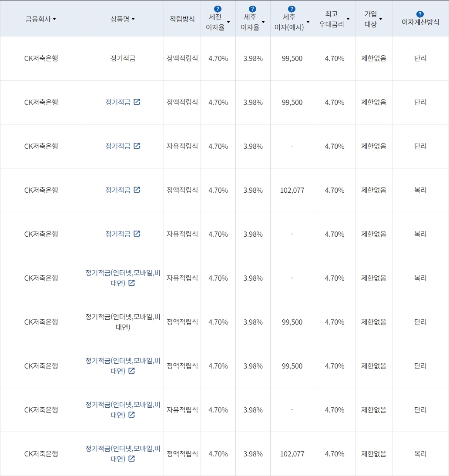Image resolution: width=449 pixels, height=476 pixels.
Task: Click CK저축은행 in the first table row
Action: coord(40,59)
